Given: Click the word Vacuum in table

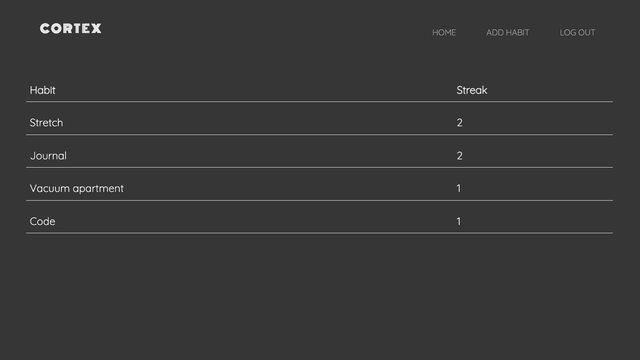Looking at the screenshot, I should (x=50, y=189).
